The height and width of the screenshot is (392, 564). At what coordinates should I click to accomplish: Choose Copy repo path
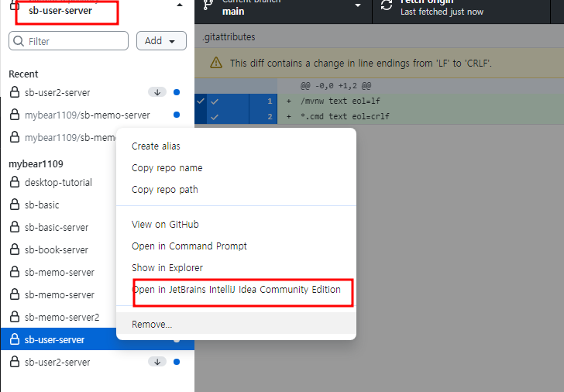click(165, 189)
